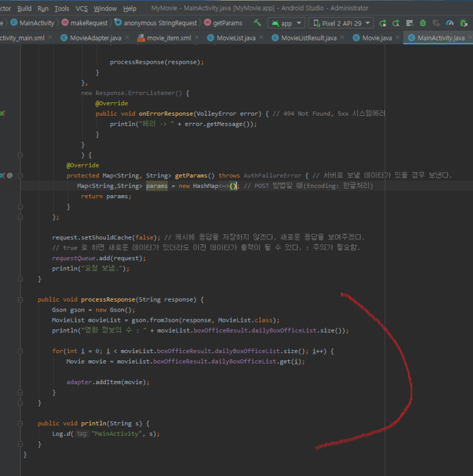Click the class icon on MovieListResult.java tab

coord(275,38)
